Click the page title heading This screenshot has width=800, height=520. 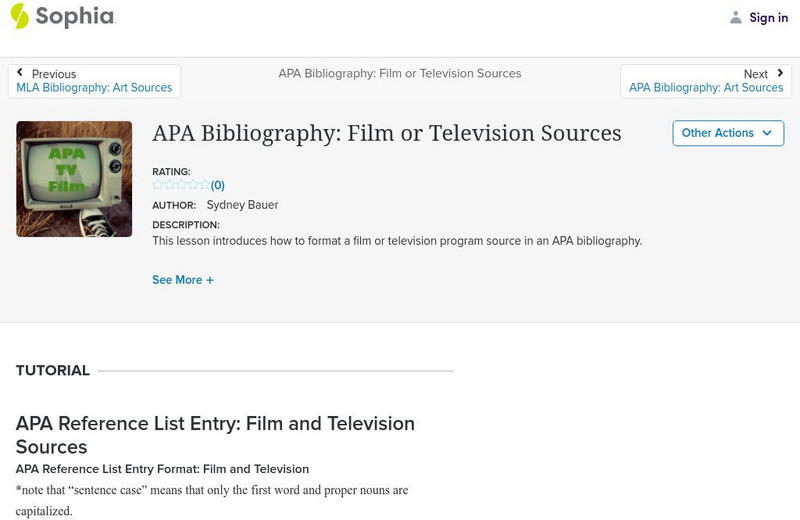tap(387, 133)
